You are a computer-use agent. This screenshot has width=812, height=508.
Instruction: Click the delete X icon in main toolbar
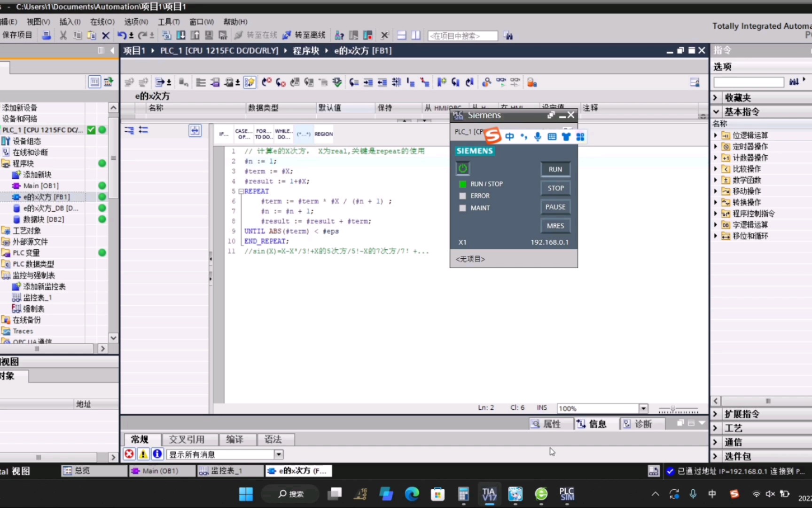(106, 35)
